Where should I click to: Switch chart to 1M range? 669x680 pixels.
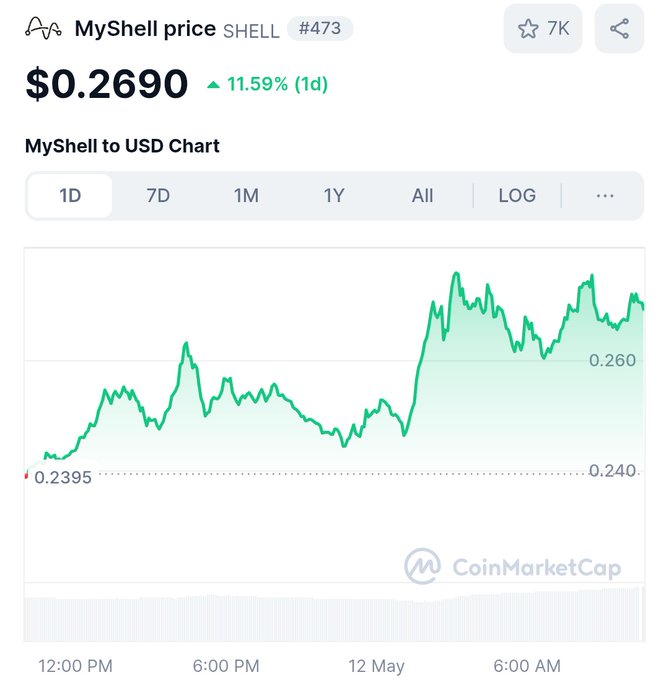pyautogui.click(x=246, y=196)
